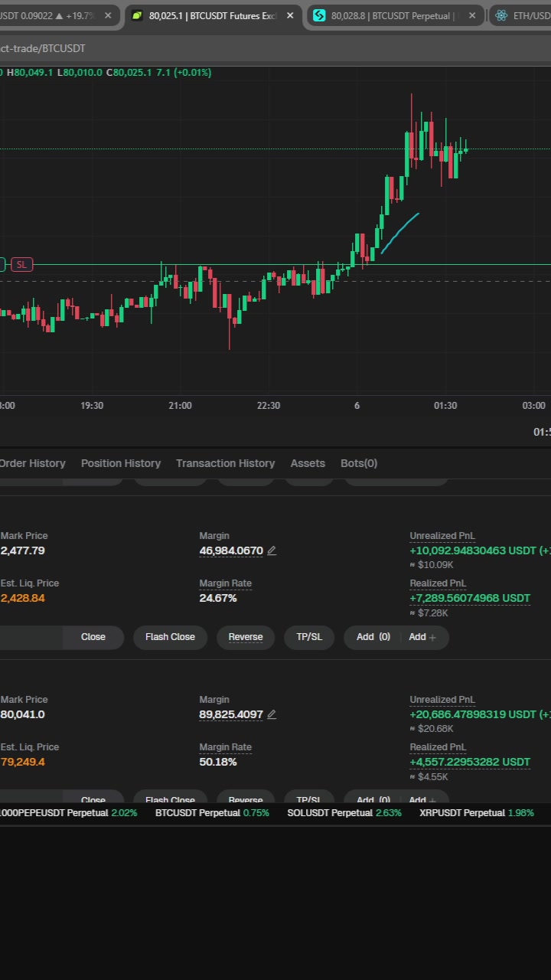Click margin value 46,984.0670
The width and height of the screenshot is (551, 980).
[x=231, y=550]
